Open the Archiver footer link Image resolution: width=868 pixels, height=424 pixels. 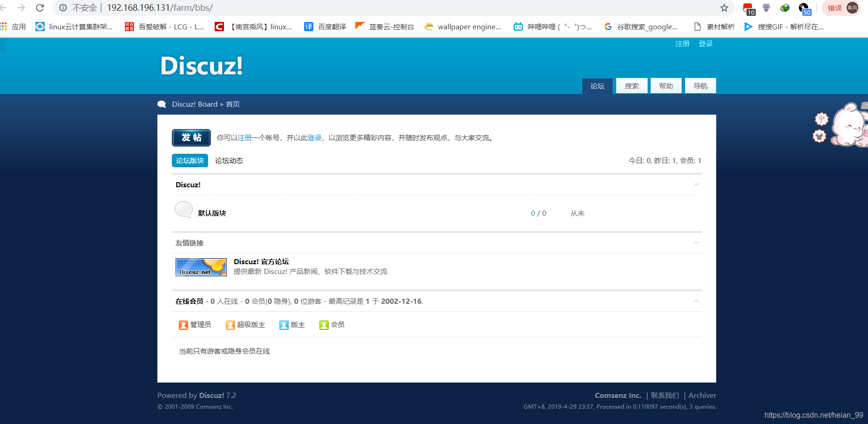[x=702, y=395]
